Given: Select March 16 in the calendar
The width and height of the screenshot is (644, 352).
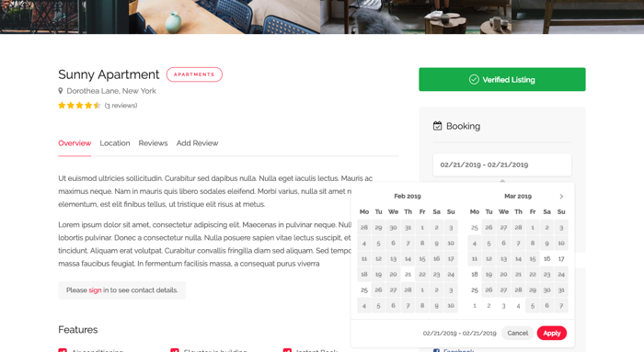Looking at the screenshot, I should click(x=546, y=259).
